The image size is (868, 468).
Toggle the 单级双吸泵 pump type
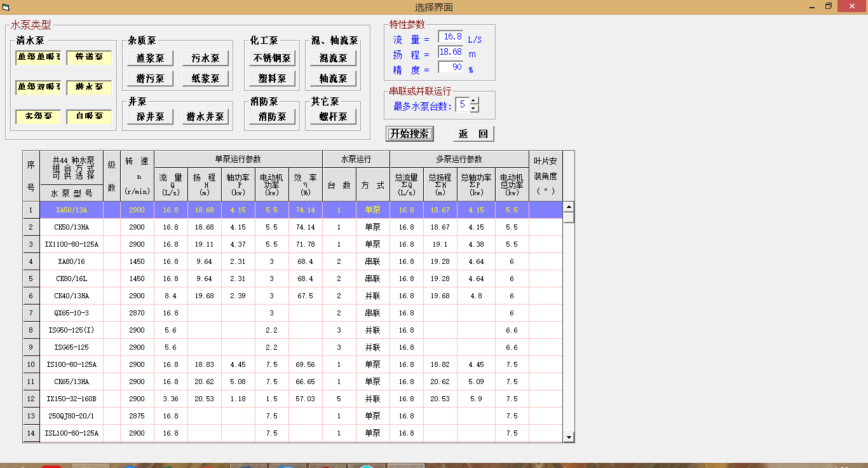pos(38,87)
